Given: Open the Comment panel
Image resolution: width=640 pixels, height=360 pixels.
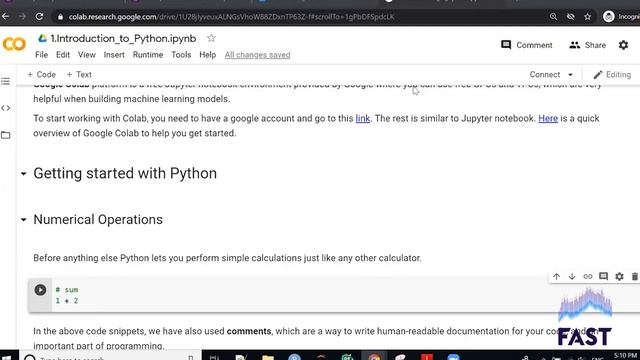Looking at the screenshot, I should 527,45.
